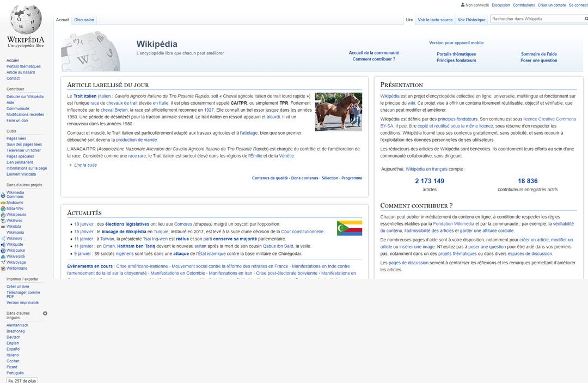Viewport: 588px width, 383px height.
Task: Open Wikipédia en français link
Action: click(426, 169)
